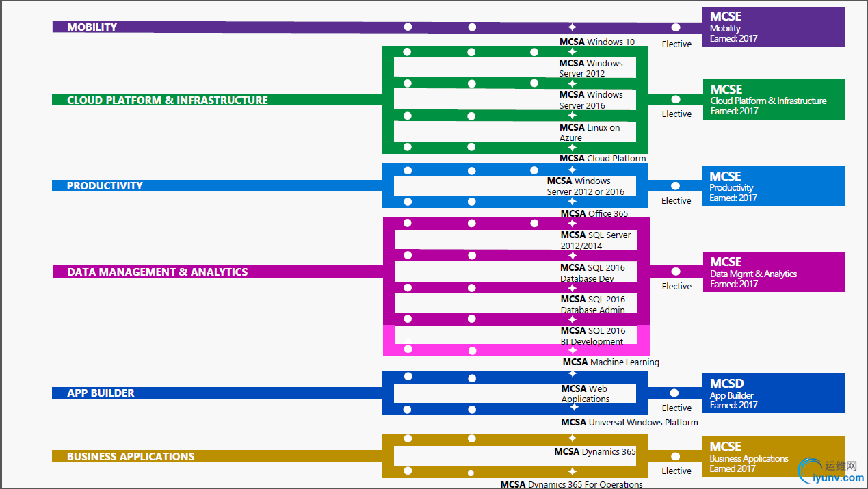The image size is (868, 489).
Task: Click the "MCSA SQL 2016 BI Development" label
Action: (x=593, y=336)
